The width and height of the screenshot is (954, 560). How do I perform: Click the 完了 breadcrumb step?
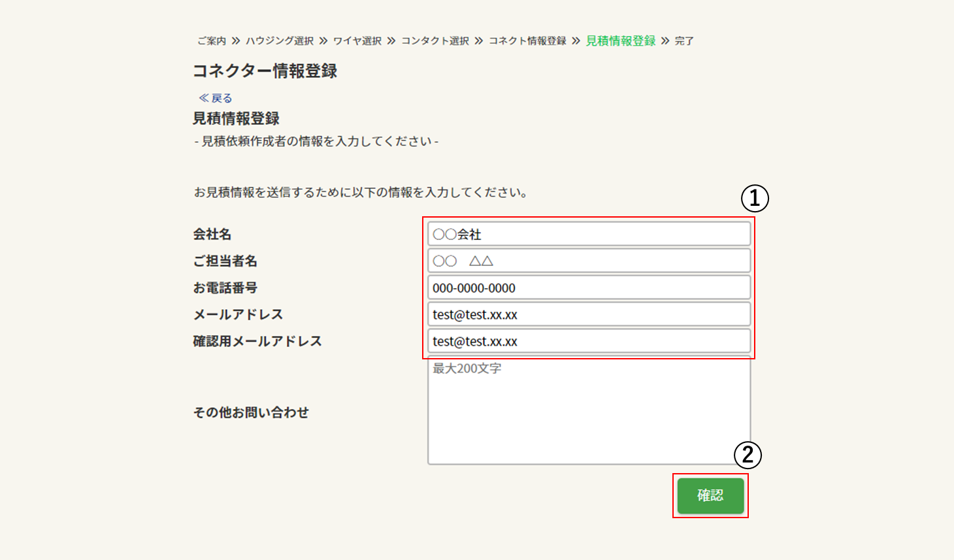pos(684,41)
